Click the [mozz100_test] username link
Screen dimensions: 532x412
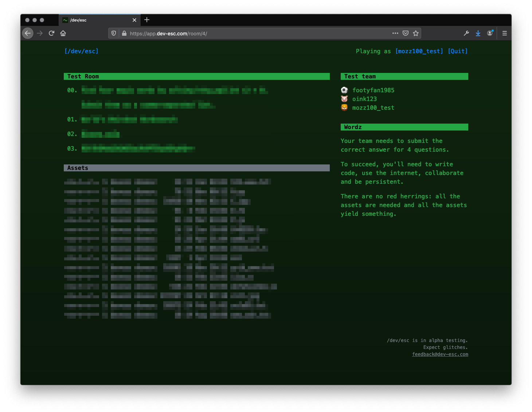(419, 51)
